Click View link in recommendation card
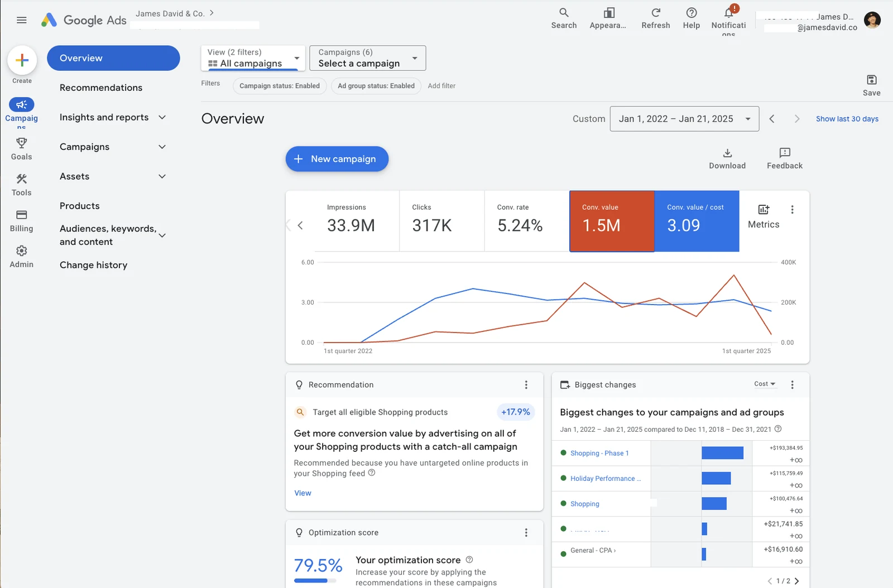 click(303, 493)
